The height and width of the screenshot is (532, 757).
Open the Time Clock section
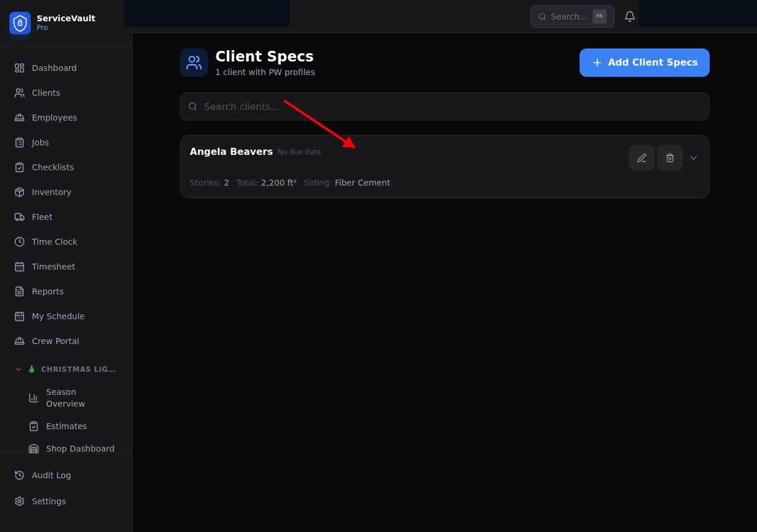[54, 241]
